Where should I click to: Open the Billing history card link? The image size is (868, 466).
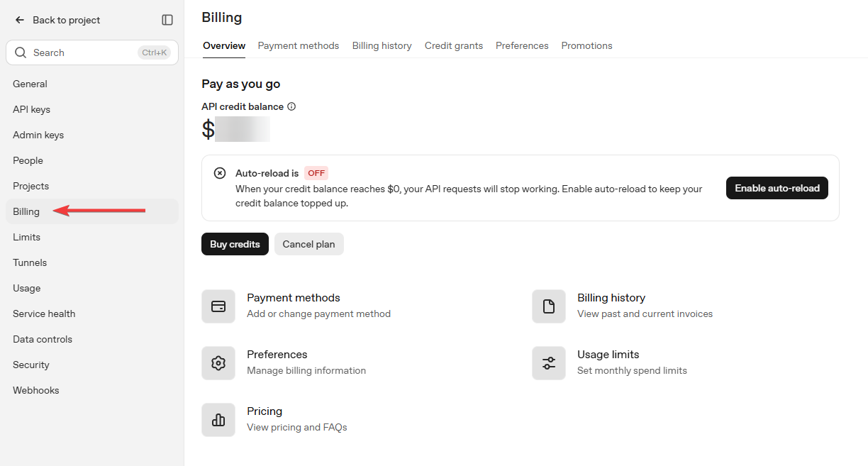pyautogui.click(x=611, y=298)
